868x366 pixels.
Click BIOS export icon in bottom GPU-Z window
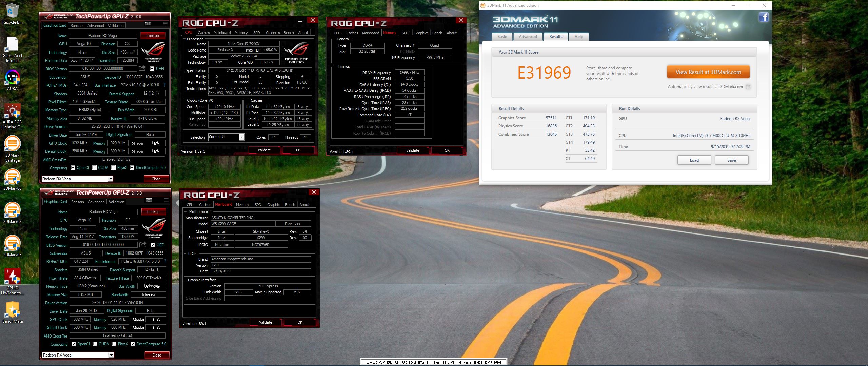(143, 245)
